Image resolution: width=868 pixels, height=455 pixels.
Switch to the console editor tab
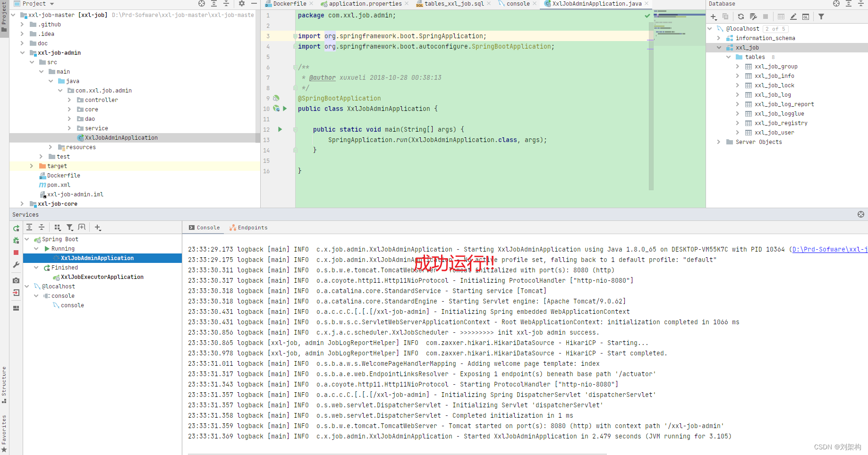coord(518,4)
